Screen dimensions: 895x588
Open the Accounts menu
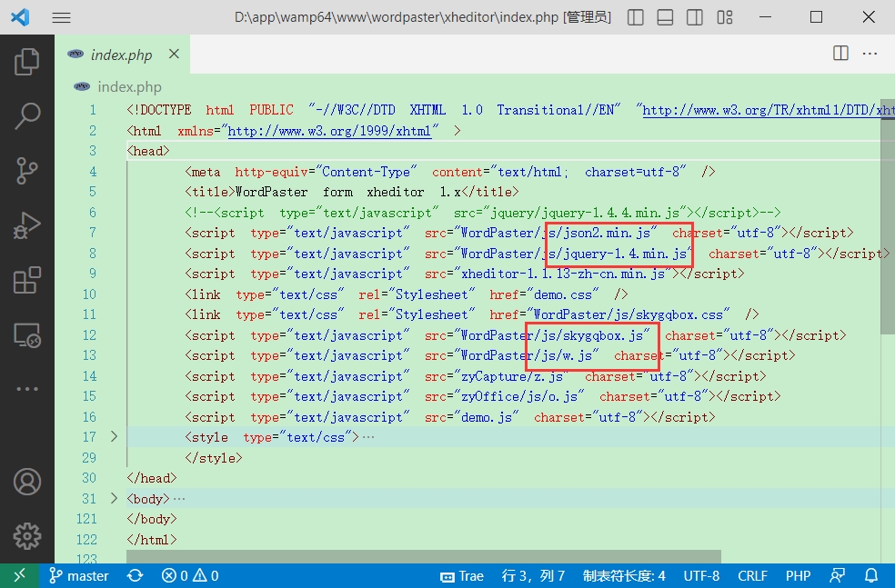point(27,481)
